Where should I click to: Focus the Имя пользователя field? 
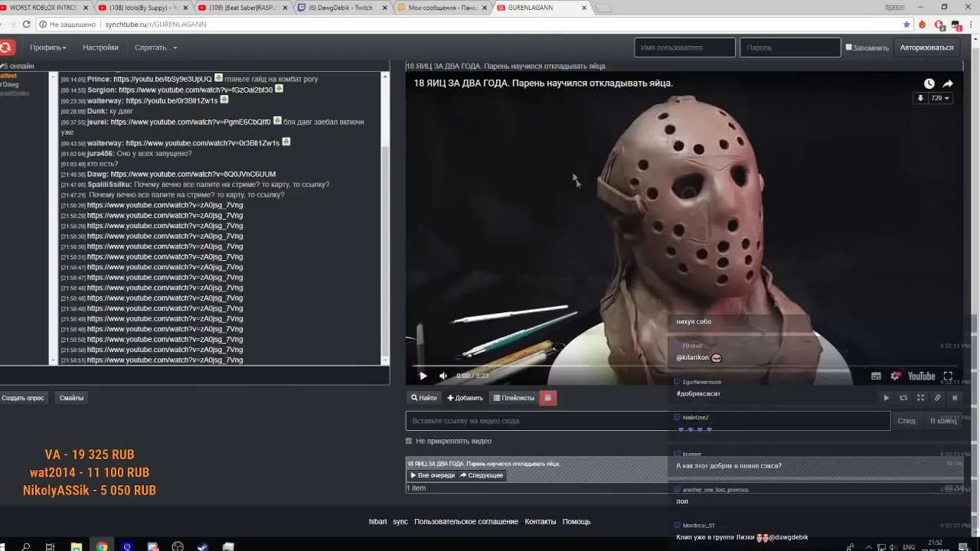(684, 47)
